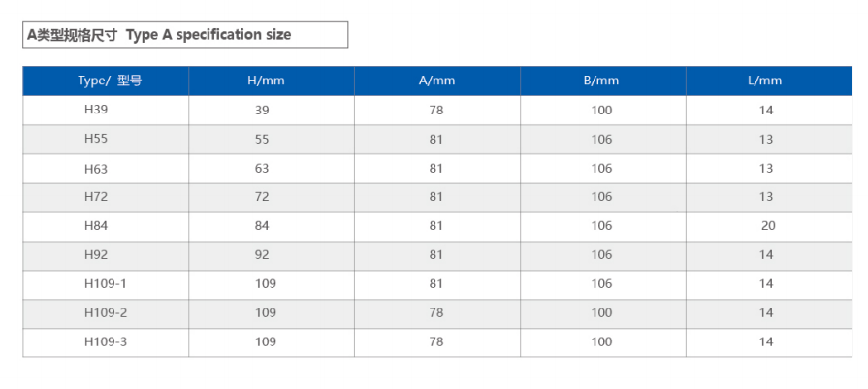868x389 pixels.
Task: Click the H/mm value 92 cell
Action: point(262,255)
